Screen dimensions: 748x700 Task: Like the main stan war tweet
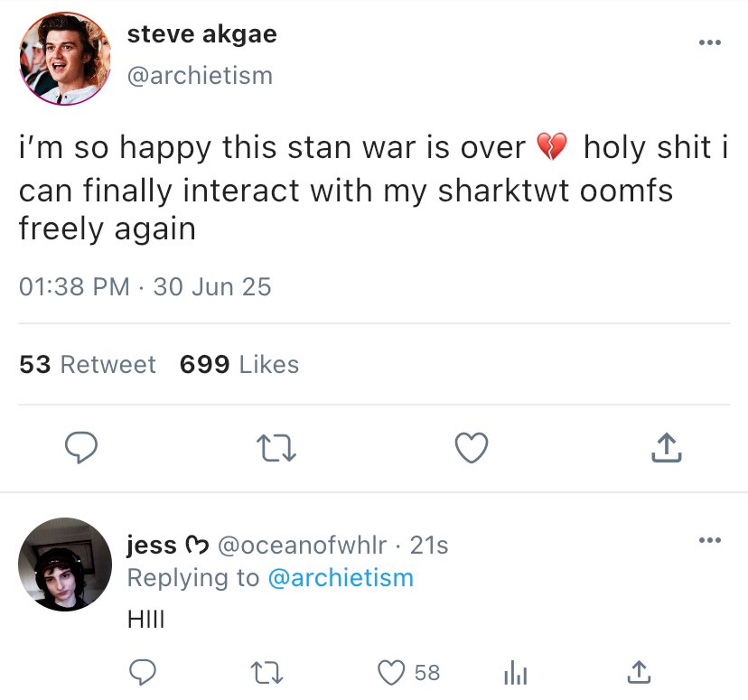pyautogui.click(x=471, y=447)
